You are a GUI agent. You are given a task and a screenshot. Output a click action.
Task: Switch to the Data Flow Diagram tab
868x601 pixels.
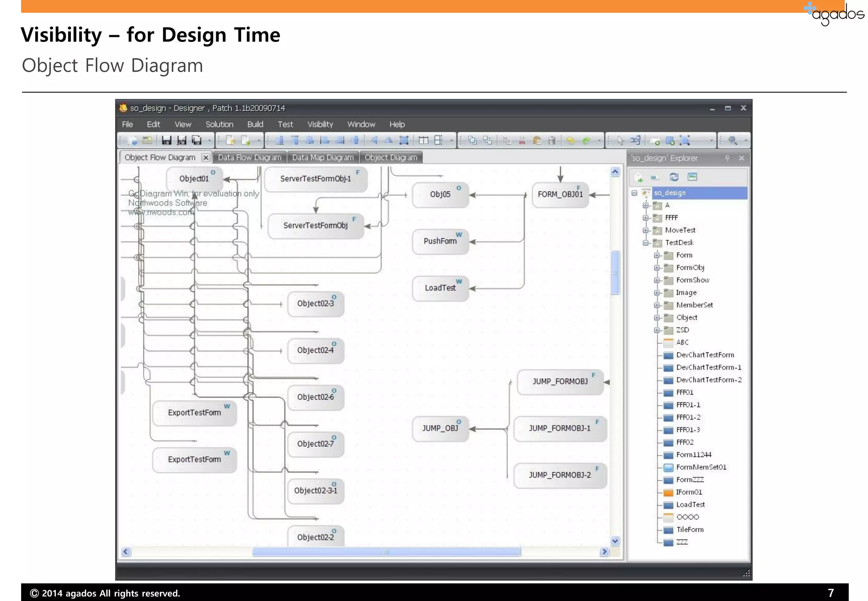pyautogui.click(x=250, y=157)
